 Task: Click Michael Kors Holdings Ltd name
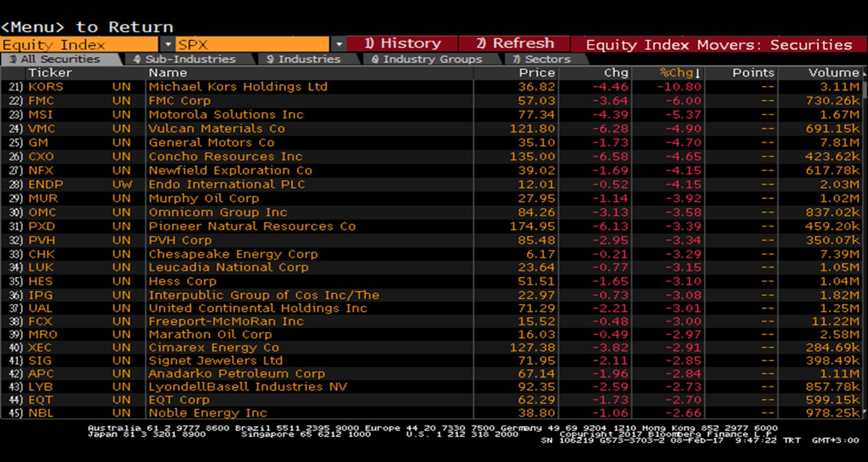(238, 87)
